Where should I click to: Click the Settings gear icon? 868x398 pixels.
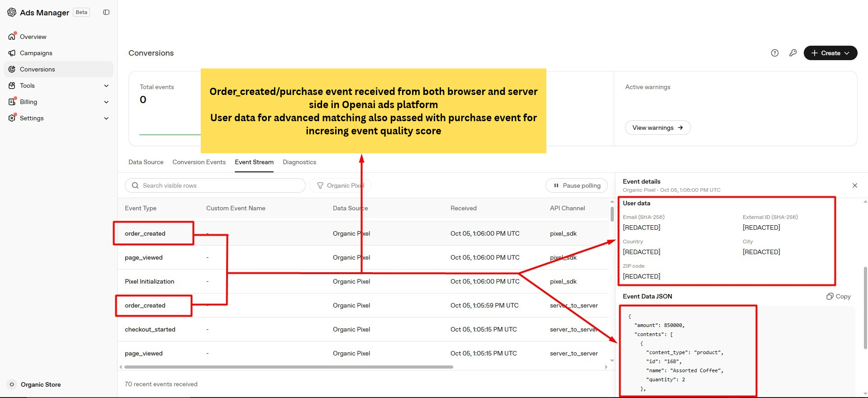(12, 118)
